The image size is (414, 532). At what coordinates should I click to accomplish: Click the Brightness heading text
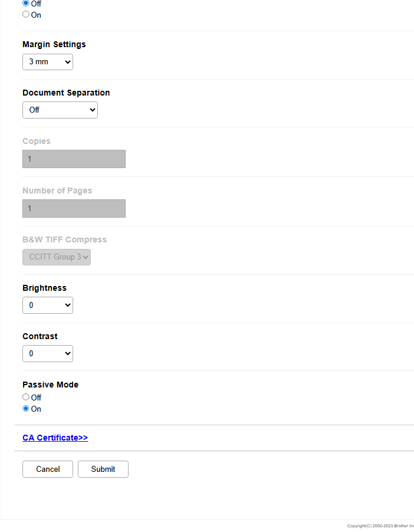point(44,288)
